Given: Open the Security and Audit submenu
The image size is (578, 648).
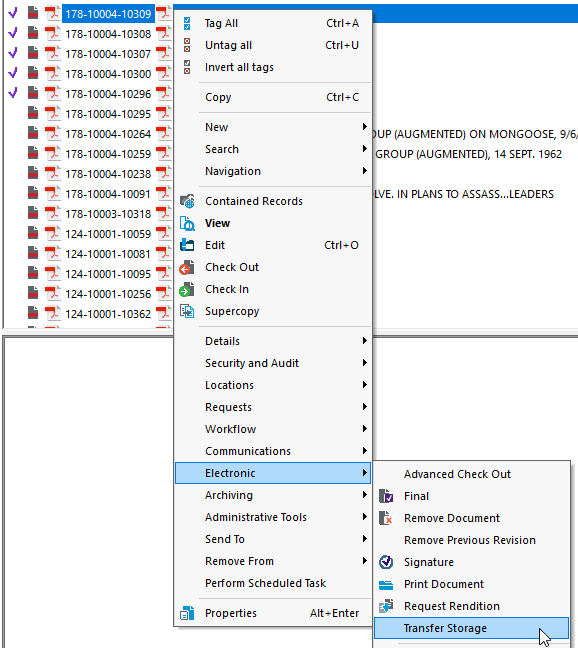Looking at the screenshot, I should [x=273, y=363].
